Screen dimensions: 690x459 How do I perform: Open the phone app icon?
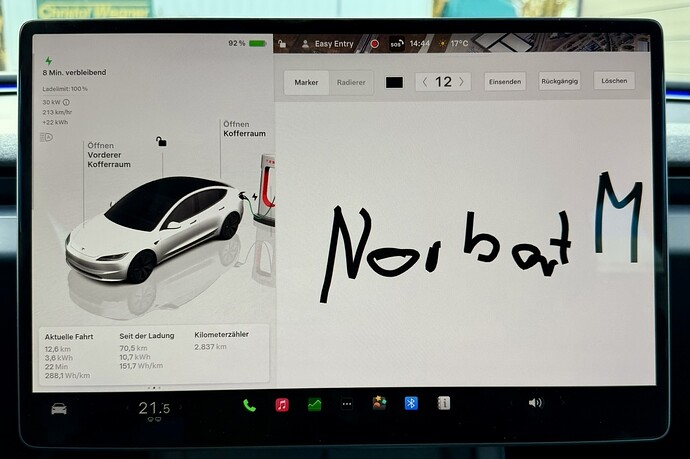pyautogui.click(x=250, y=405)
